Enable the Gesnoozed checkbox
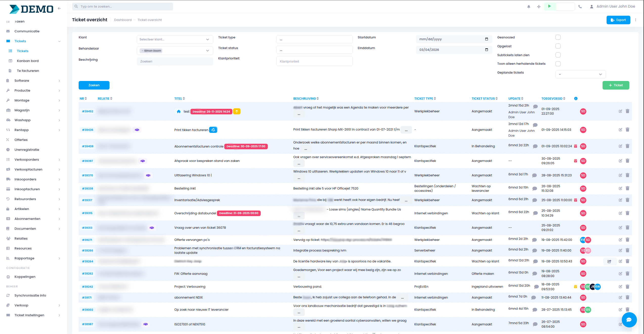The height and width of the screenshot is (334, 644). point(558,37)
